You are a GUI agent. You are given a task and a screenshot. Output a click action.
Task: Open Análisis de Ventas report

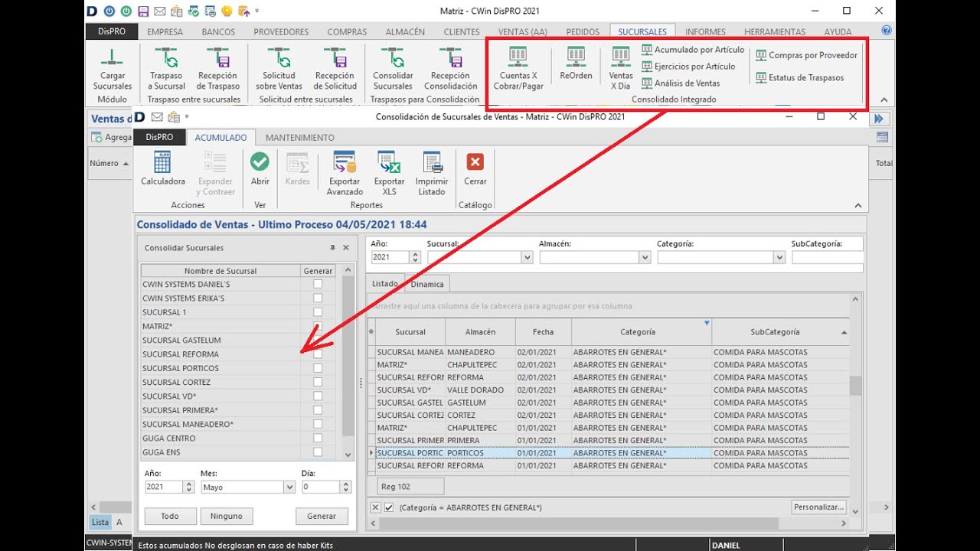(x=681, y=83)
